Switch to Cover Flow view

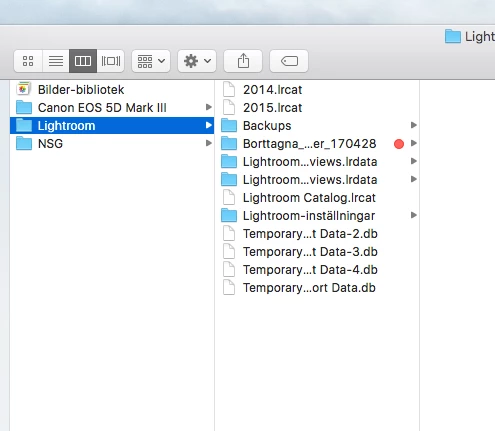[x=111, y=61]
